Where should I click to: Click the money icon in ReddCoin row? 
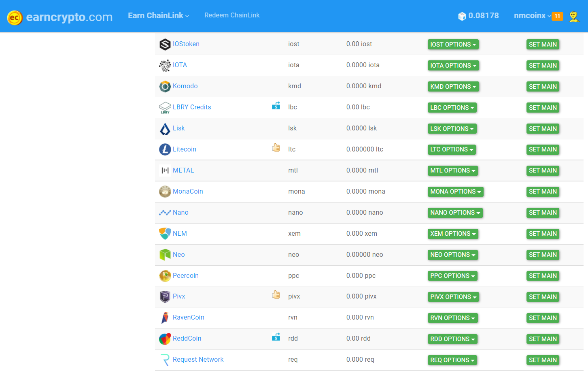coord(276,337)
